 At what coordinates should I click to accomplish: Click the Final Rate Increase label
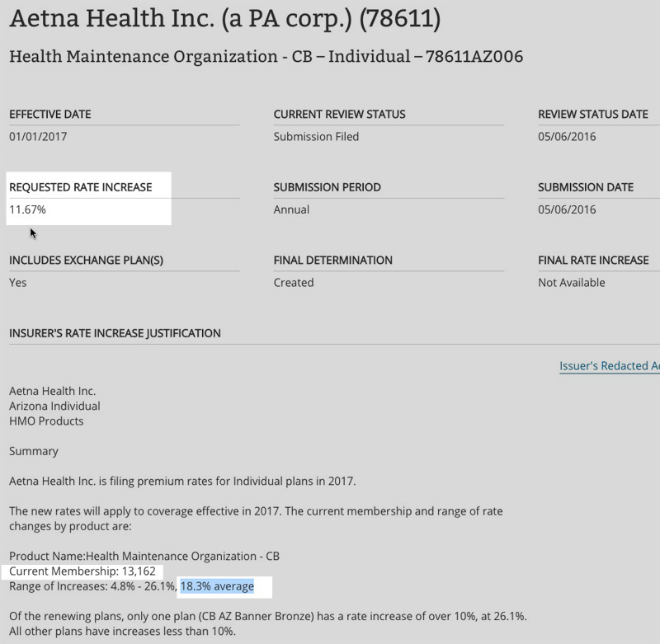point(593,260)
